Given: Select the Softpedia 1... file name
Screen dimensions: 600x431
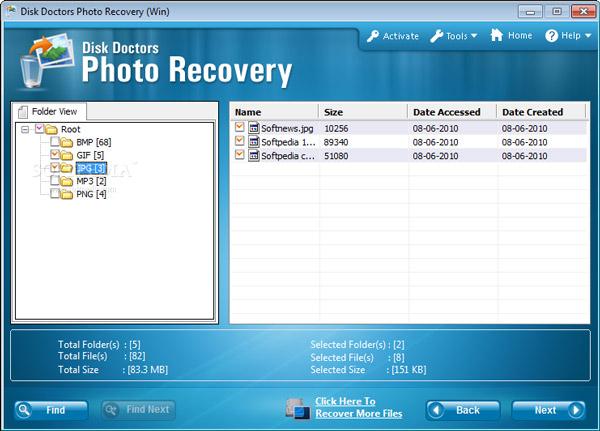Looking at the screenshot, I should tap(289, 142).
